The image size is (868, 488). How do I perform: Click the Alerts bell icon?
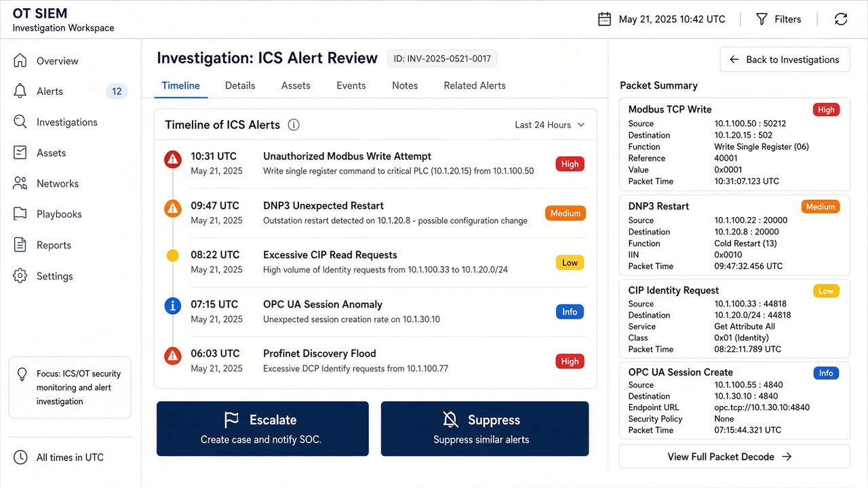(20, 91)
